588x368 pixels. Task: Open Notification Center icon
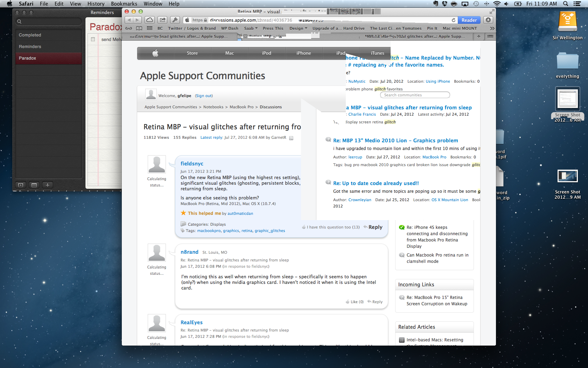coord(577,4)
